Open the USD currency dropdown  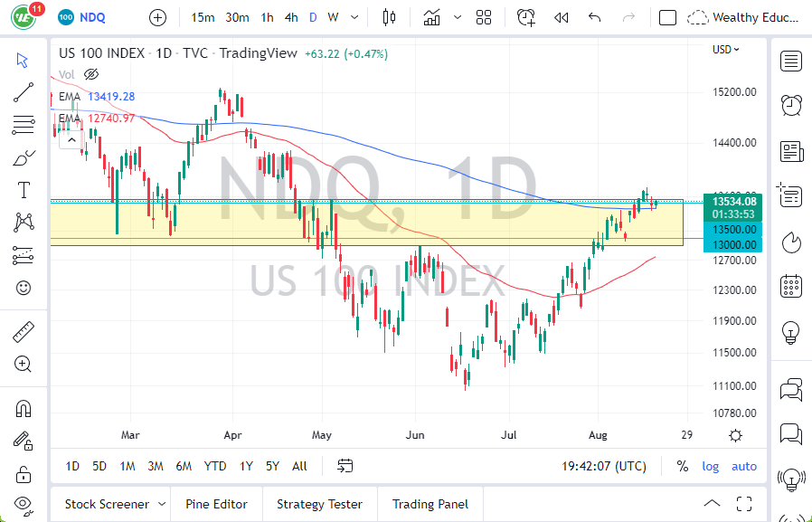pos(725,50)
